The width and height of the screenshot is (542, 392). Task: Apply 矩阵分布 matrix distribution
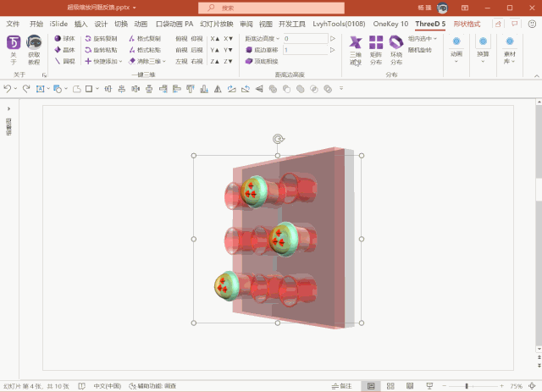point(376,51)
